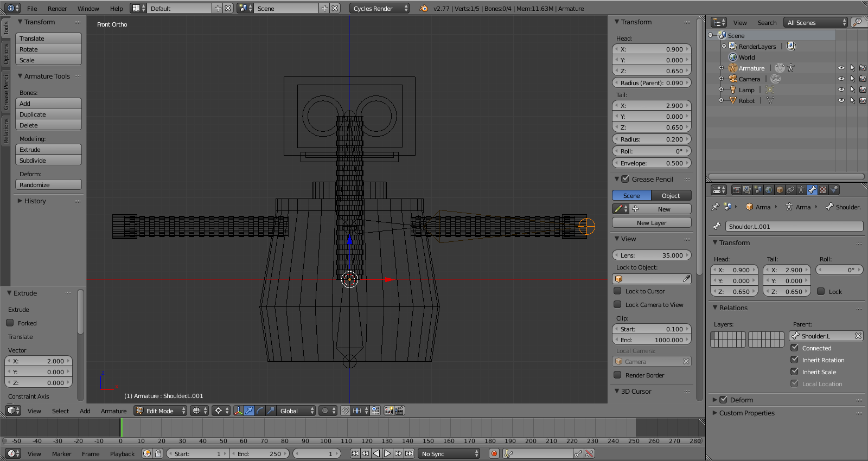Disable the Inherit Scale checkbox
The width and height of the screenshot is (868, 461).
(x=795, y=372)
